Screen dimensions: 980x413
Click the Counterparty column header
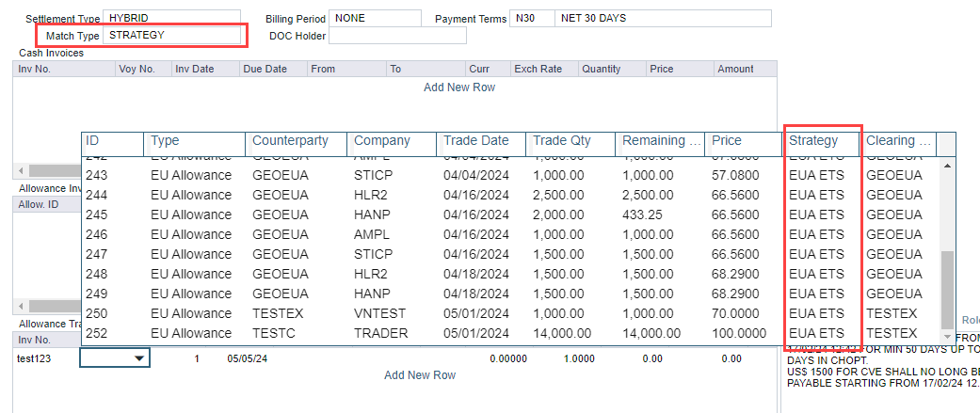point(295,141)
